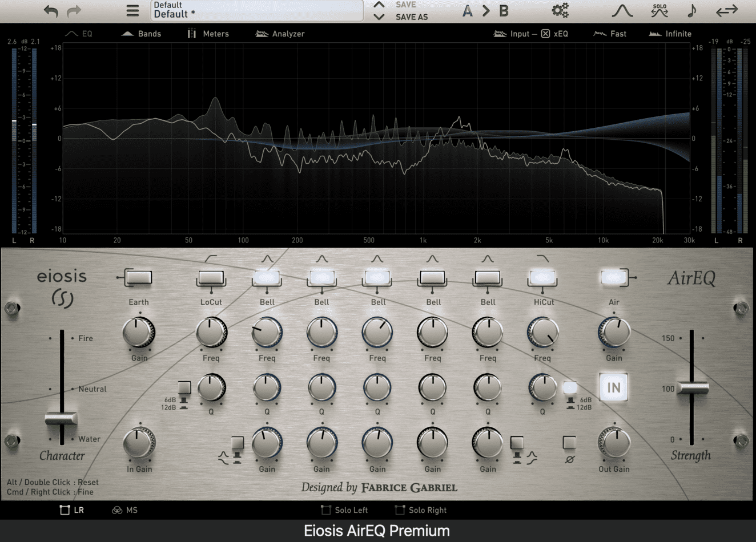Viewport: 756px width, 542px height.
Task: Click the HiCut Q knob
Action: coord(542,387)
